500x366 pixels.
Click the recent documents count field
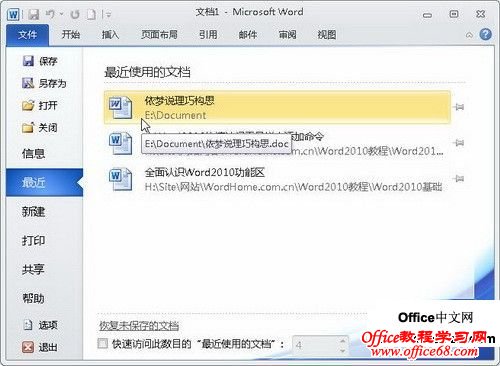315,345
